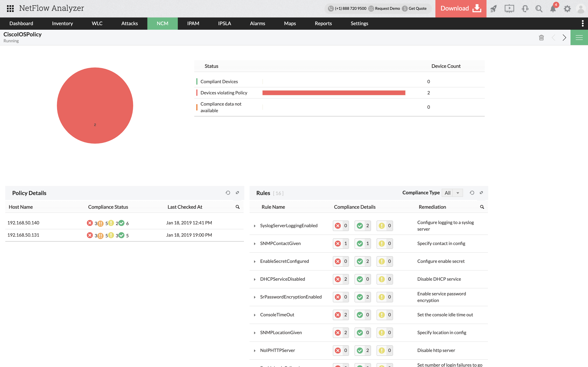Expand the Rules panel to full view
This screenshot has height=367, width=588.
tap(481, 193)
